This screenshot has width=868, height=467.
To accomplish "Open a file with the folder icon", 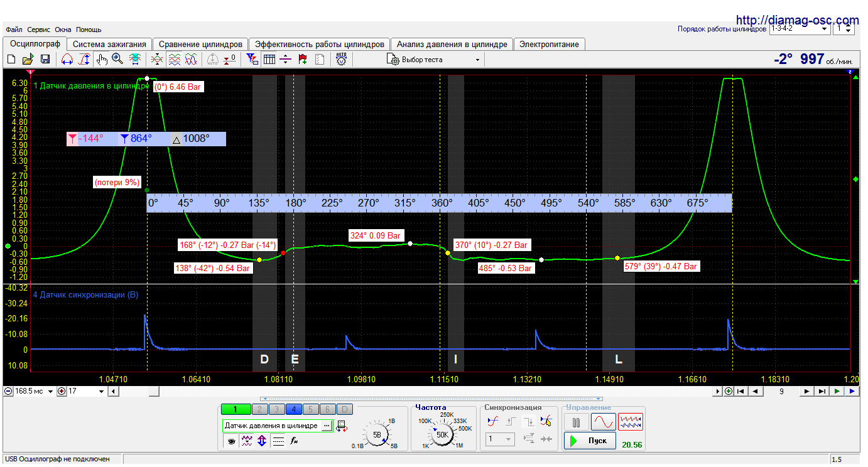I will coord(28,59).
